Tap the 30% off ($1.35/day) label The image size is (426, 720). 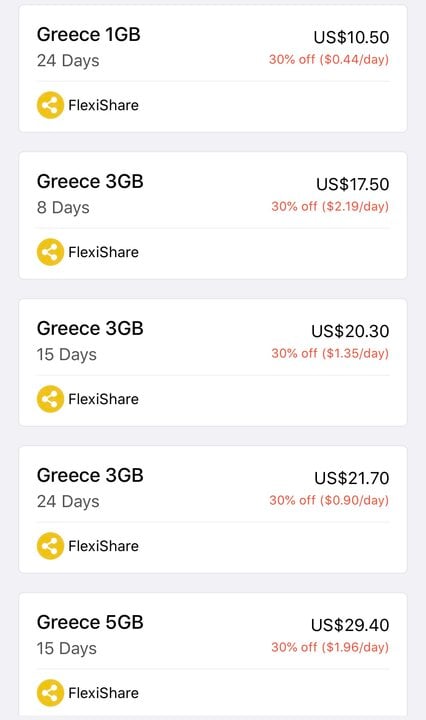330,353
